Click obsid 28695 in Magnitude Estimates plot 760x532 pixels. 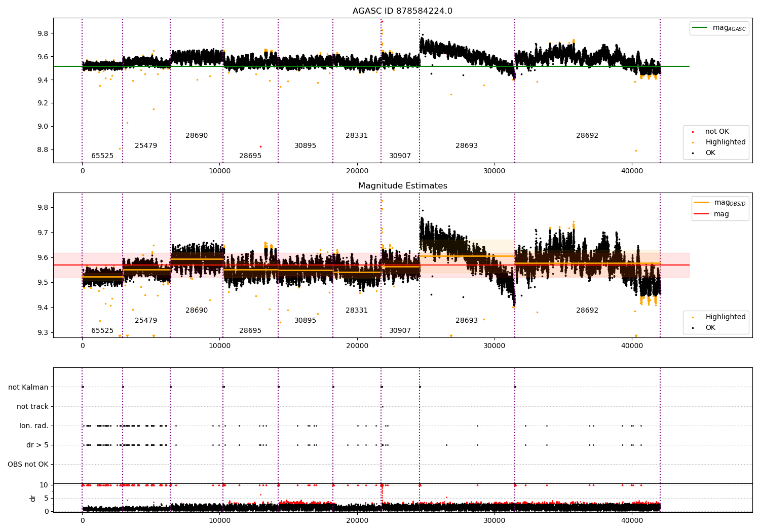[x=250, y=331]
